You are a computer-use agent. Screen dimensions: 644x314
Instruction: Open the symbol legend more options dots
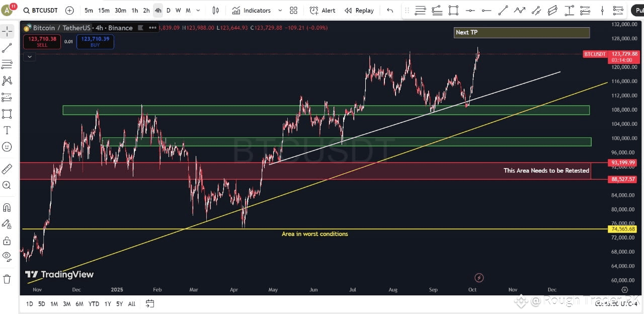click(x=152, y=28)
